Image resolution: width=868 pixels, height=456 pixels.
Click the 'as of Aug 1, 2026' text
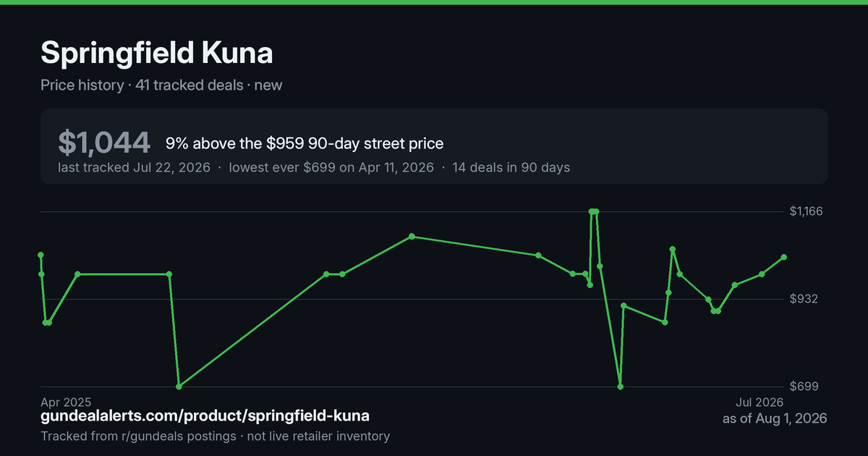pyautogui.click(x=775, y=418)
